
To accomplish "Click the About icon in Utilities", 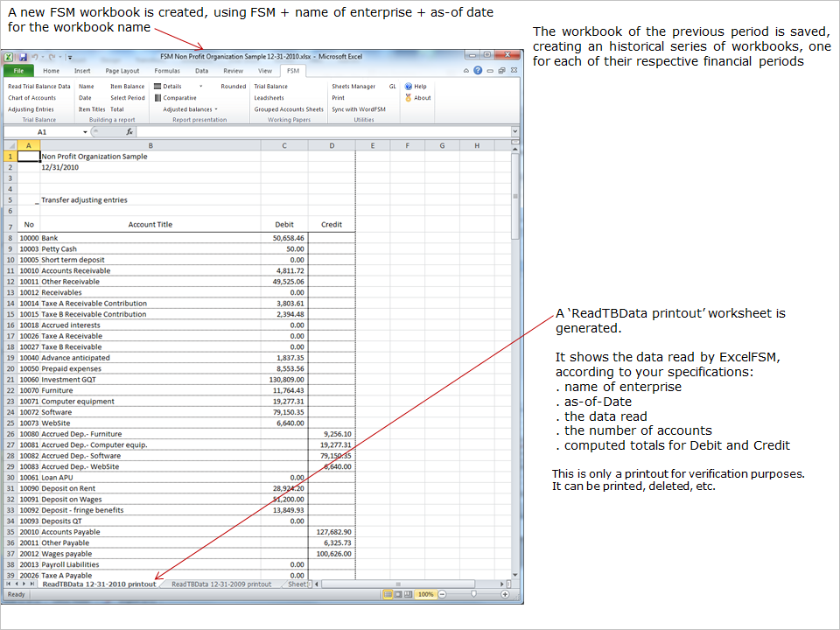I will pos(409,98).
